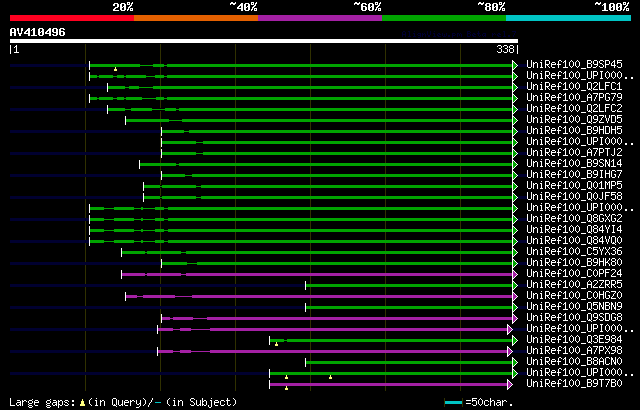Click the green alignment bar for Q8GXG2

point(301,219)
